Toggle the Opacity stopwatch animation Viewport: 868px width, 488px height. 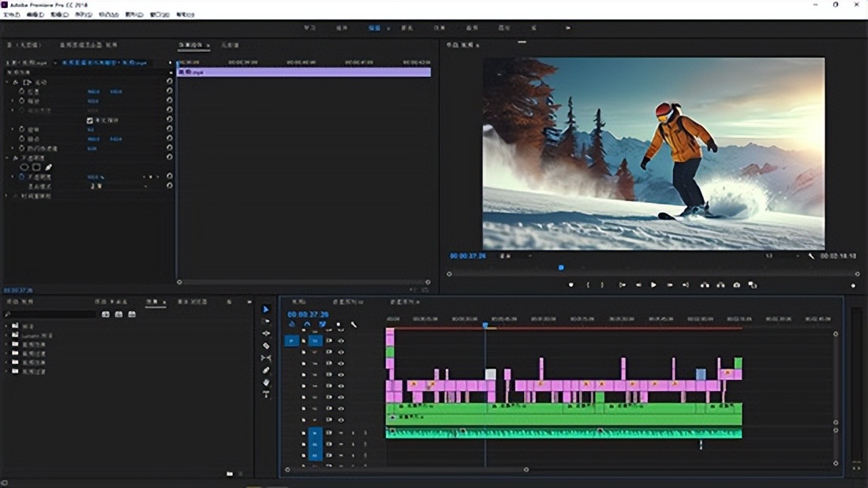(22, 177)
